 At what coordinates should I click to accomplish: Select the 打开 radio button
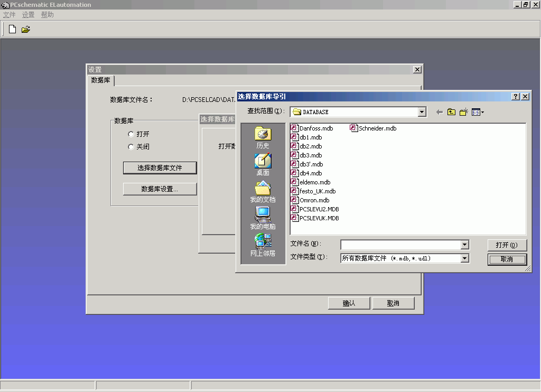[x=131, y=134]
